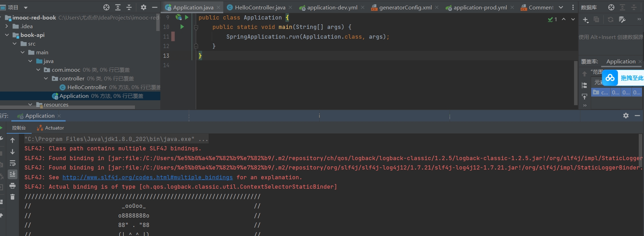Click the duplicate data source icon
644x236 pixels.
[596, 19]
